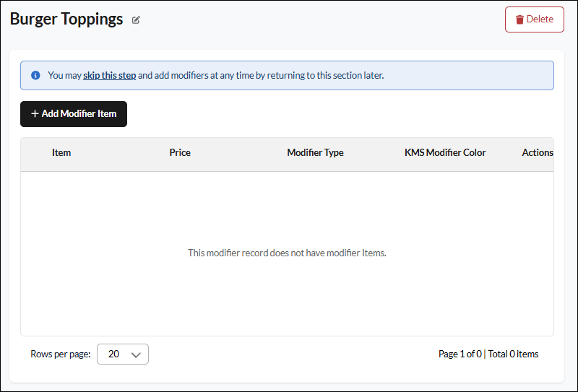Viewport: 578px width, 392px height.
Task: Click the chevron arrow next to 20
Action: pyautogui.click(x=136, y=354)
